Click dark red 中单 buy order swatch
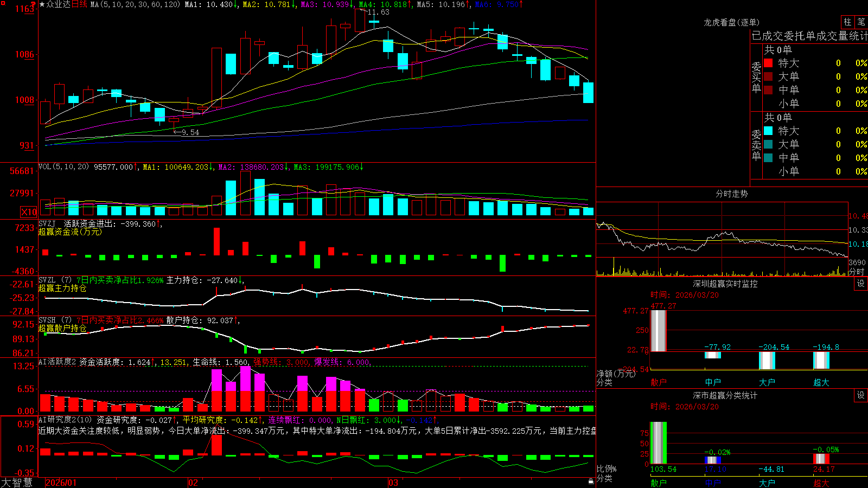868x488 pixels. [x=768, y=90]
